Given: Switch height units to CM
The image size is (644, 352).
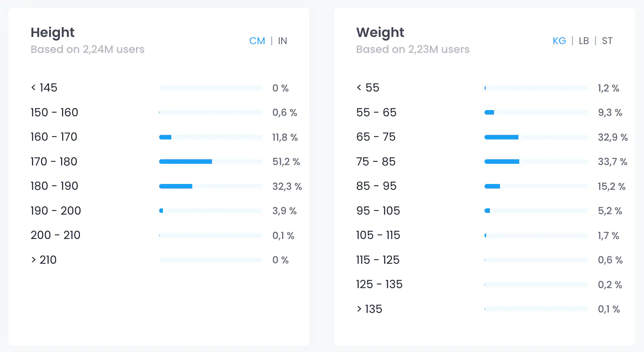Looking at the screenshot, I should (x=257, y=41).
